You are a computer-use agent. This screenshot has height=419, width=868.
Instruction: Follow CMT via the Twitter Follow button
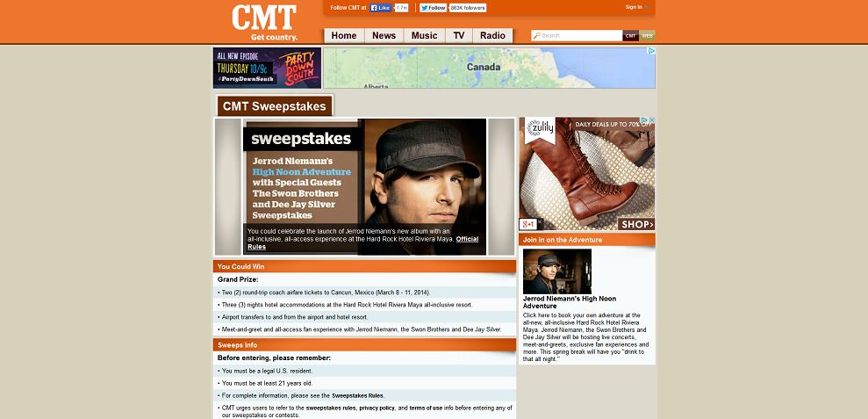tap(433, 8)
